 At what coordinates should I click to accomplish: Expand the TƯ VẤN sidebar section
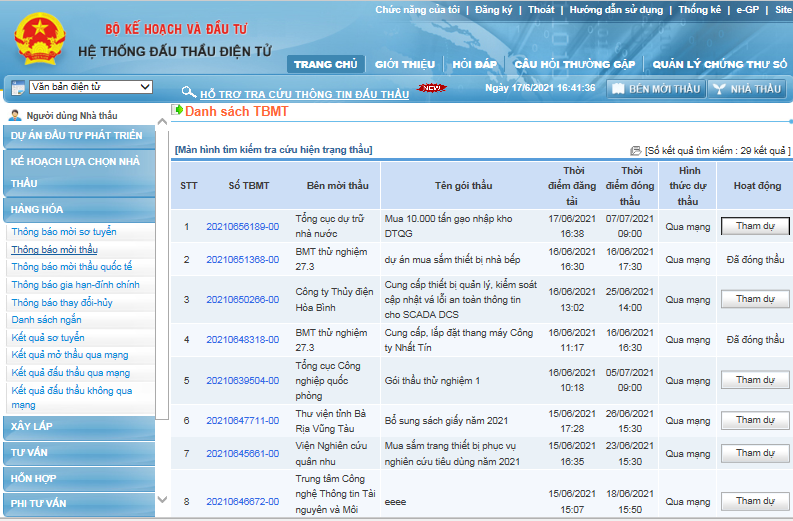[x=79, y=452]
